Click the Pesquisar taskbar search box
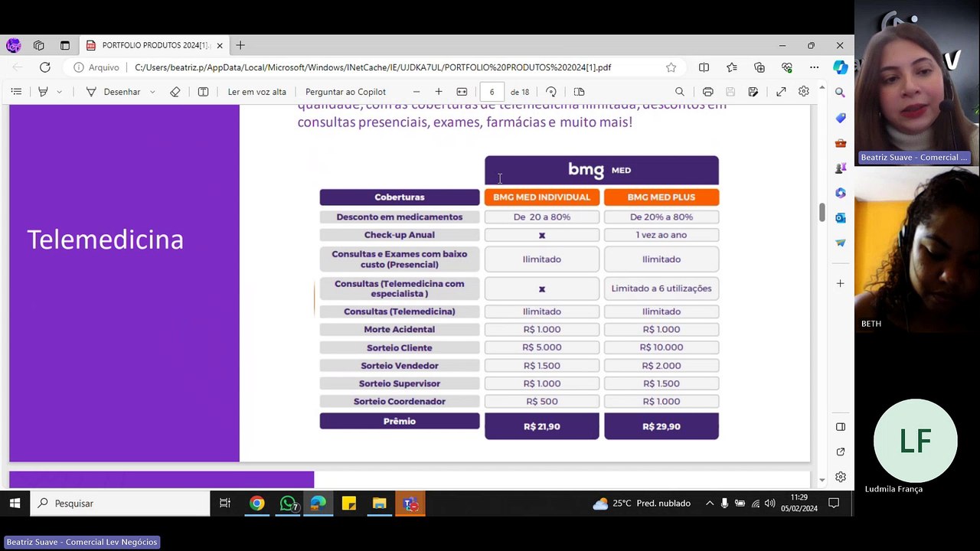 (120, 504)
